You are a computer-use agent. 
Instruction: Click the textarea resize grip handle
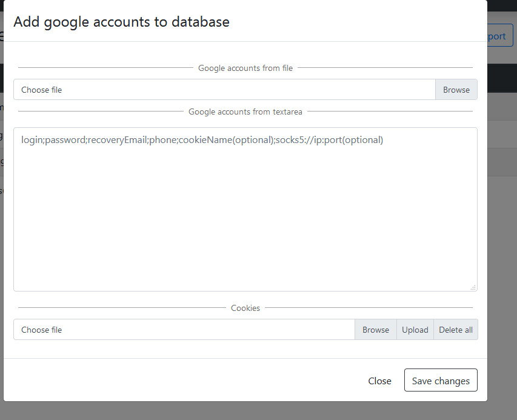tap(473, 286)
